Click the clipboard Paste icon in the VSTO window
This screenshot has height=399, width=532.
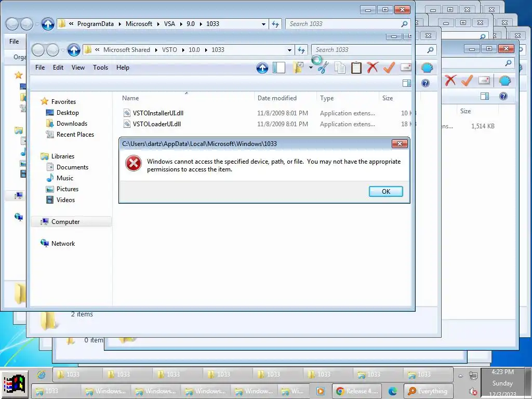coord(356,68)
